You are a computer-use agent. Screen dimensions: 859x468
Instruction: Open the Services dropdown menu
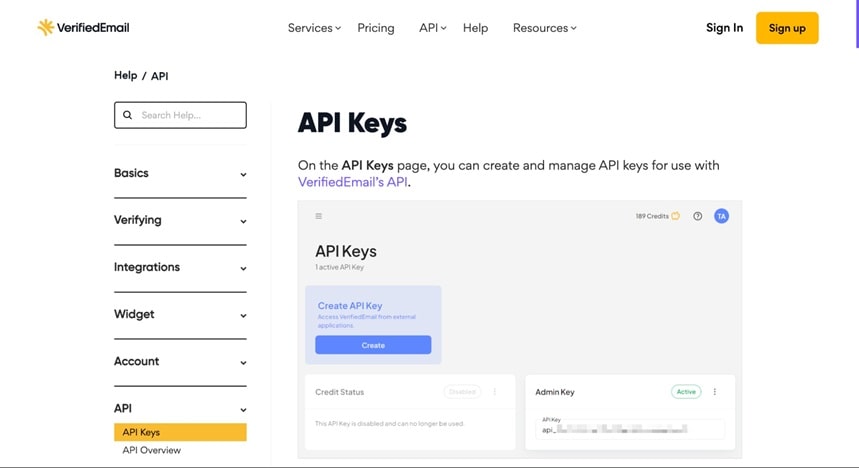314,28
